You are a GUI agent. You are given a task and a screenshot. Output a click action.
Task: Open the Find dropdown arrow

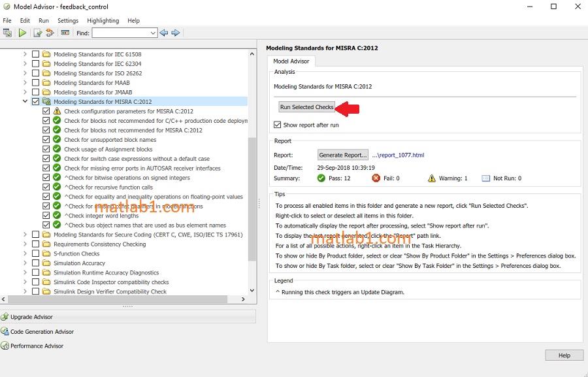(153, 33)
